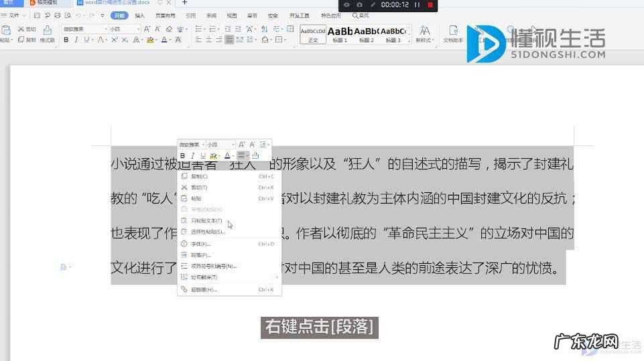Click Clear Formatting eraser icon
The width and height of the screenshot is (644, 361).
click(x=169, y=29)
